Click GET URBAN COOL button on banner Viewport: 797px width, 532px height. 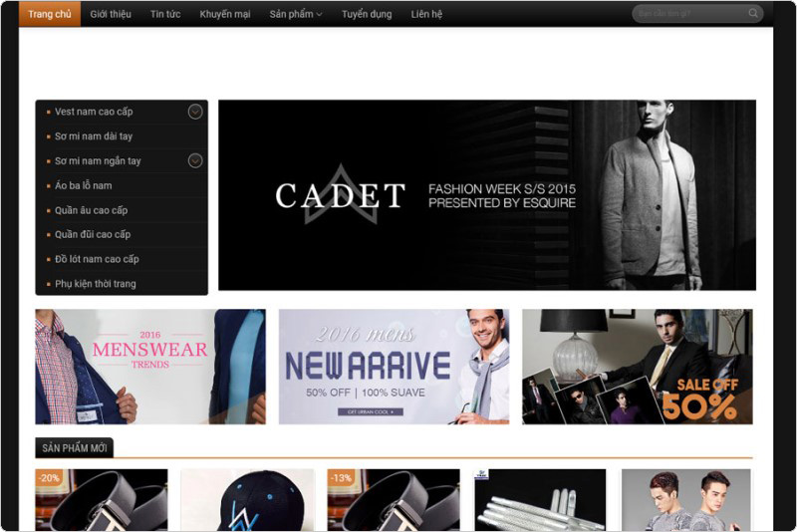371,411
